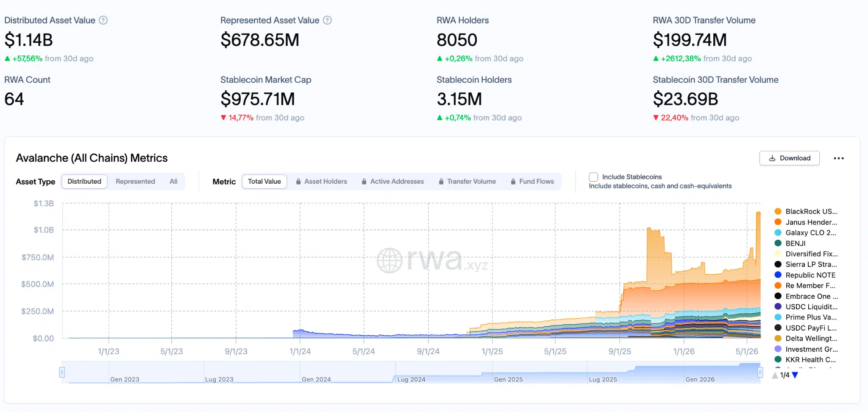The image size is (868, 412).
Task: Click the 14,77% decrease indicator
Action: pyautogui.click(x=237, y=118)
